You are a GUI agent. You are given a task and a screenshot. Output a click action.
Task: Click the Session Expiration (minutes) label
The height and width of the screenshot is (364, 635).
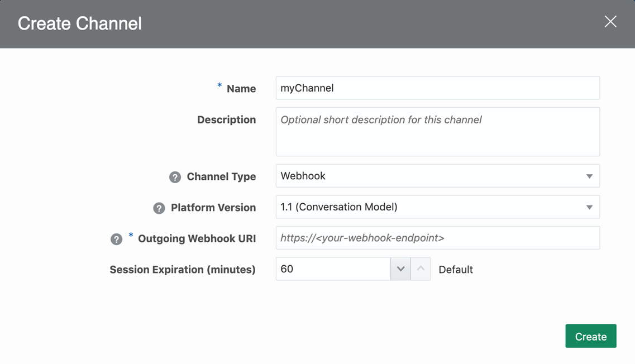[x=183, y=270]
